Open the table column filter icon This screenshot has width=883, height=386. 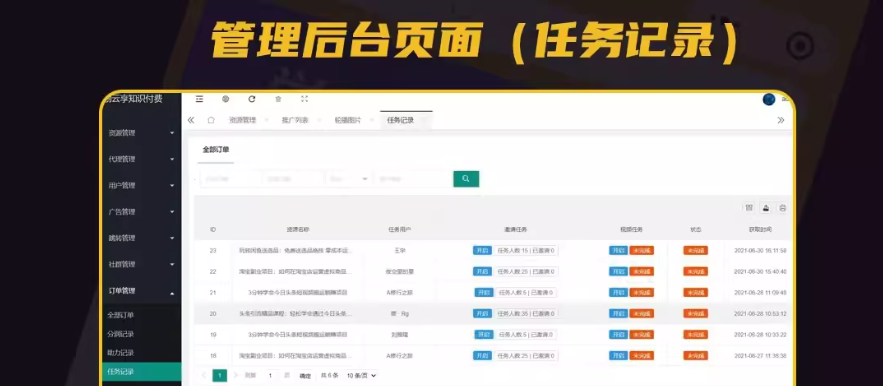(x=749, y=208)
